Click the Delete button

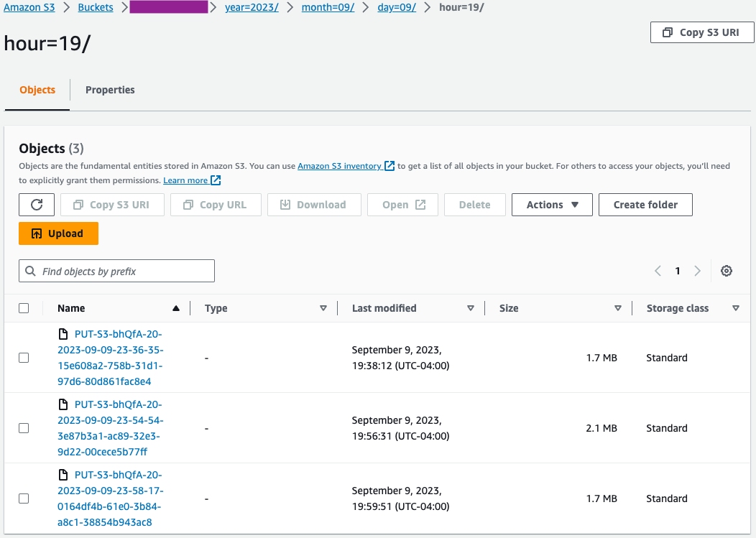point(475,205)
